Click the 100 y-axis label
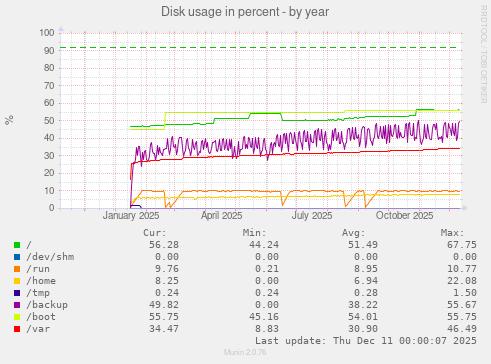This screenshot has width=491, height=364. click(47, 33)
